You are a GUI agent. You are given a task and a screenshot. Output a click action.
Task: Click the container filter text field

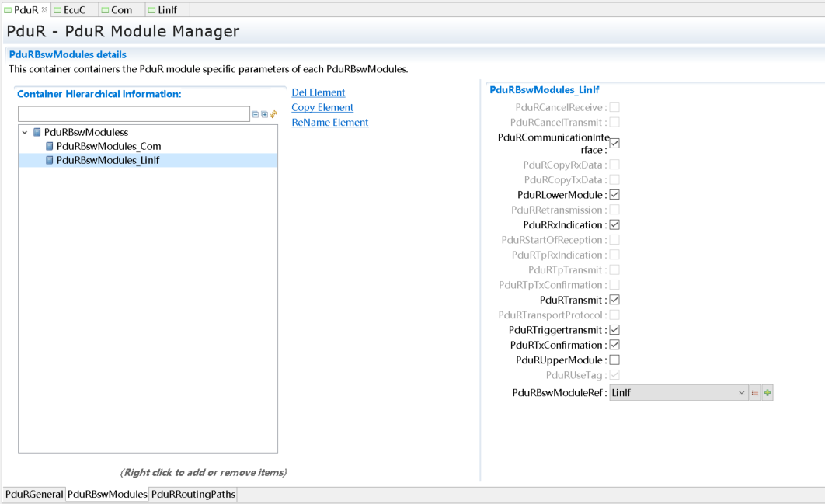coord(134,114)
